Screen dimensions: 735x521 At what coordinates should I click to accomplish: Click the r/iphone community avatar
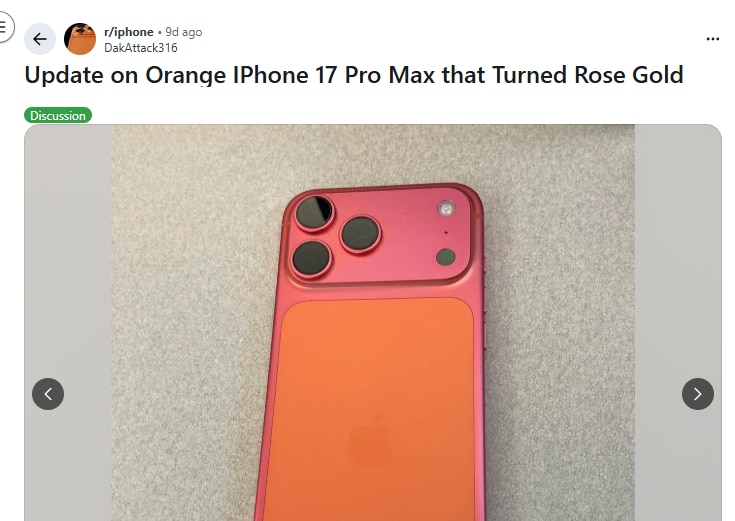click(80, 39)
